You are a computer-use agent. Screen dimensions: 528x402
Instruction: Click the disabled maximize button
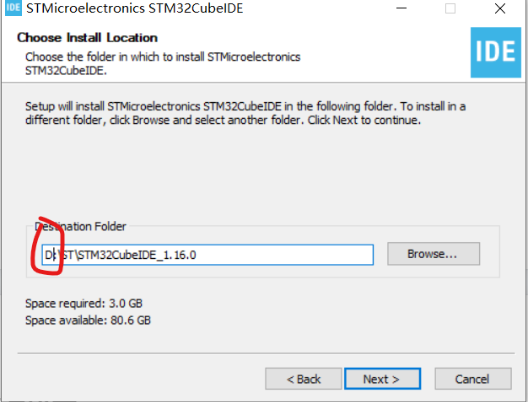[450, 8]
